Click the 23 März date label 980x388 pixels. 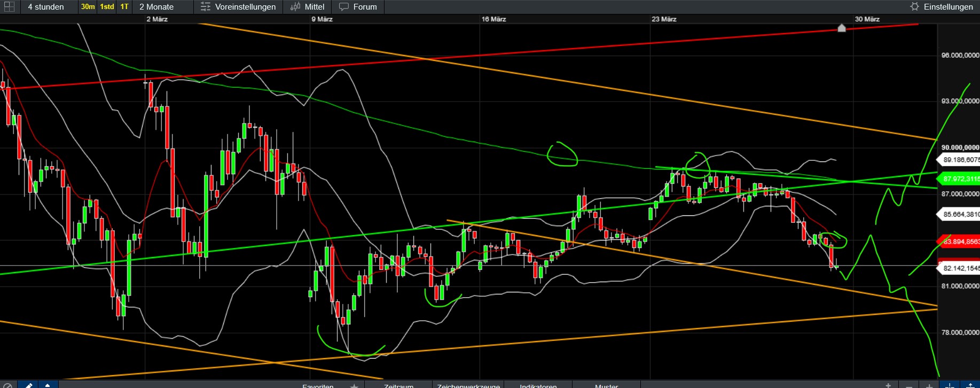pos(664,19)
